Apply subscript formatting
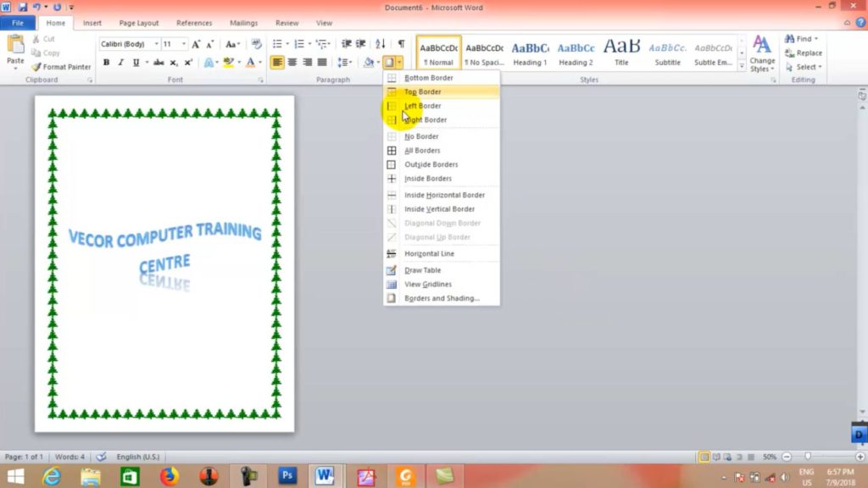868x488 pixels. click(x=174, y=63)
